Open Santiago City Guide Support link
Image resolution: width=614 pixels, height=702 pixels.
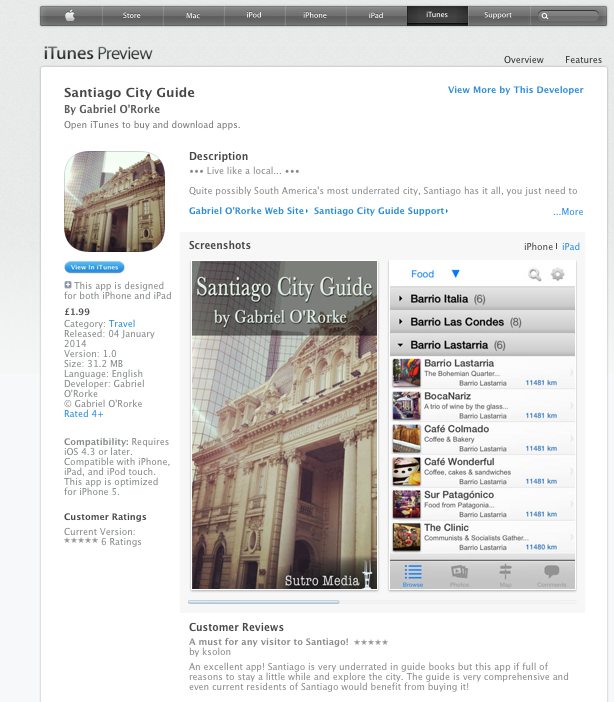[x=379, y=211]
